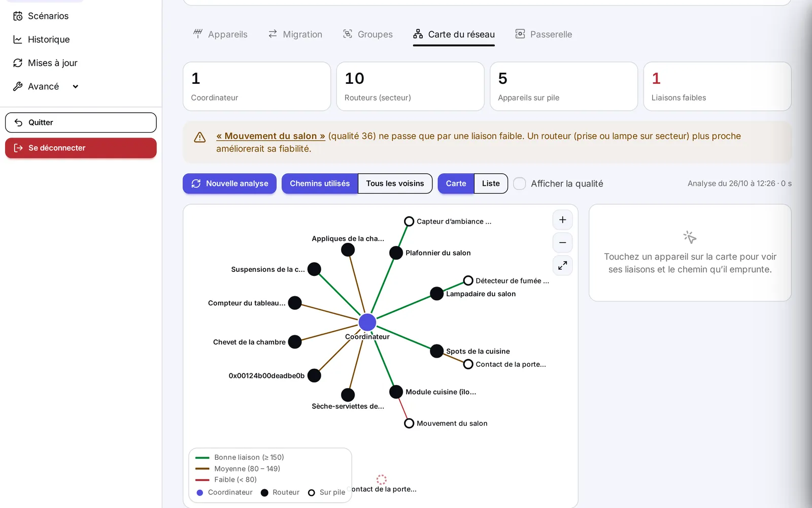Select the Spots de la cuisine node

click(x=436, y=351)
